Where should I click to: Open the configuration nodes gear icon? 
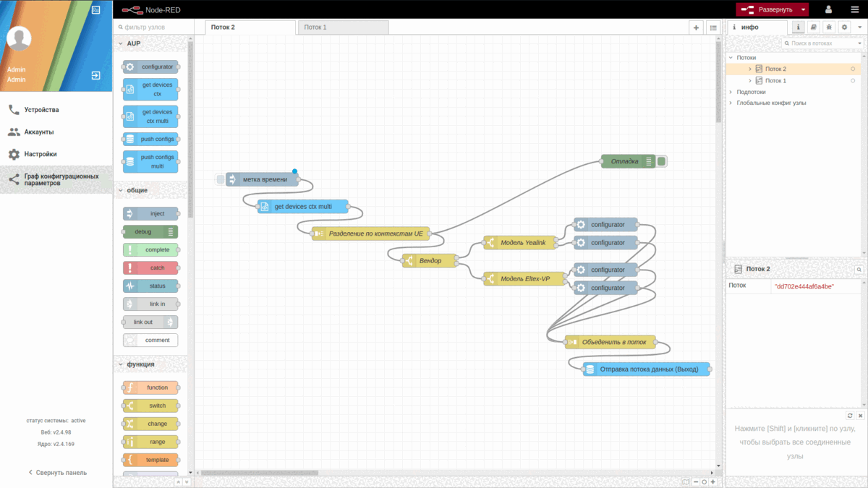point(844,27)
